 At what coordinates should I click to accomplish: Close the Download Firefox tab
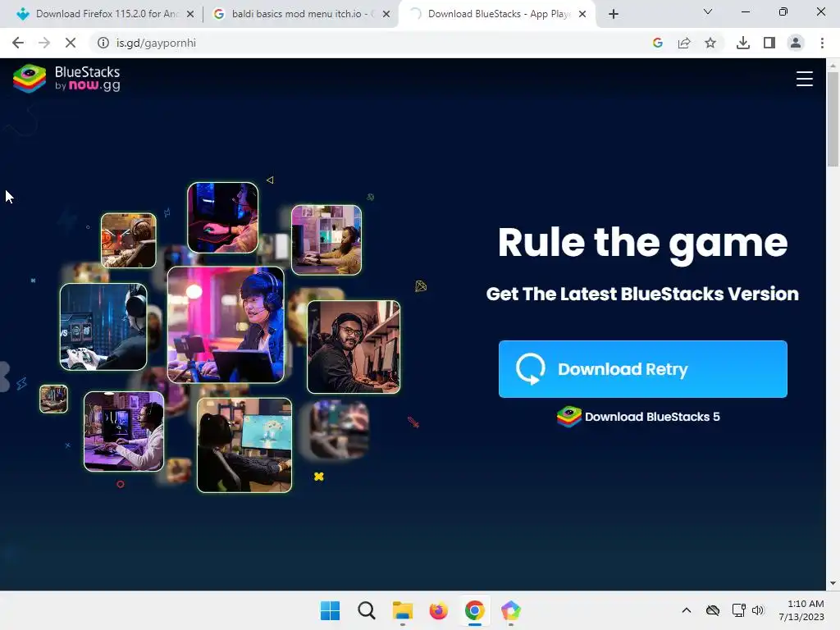pos(190,15)
